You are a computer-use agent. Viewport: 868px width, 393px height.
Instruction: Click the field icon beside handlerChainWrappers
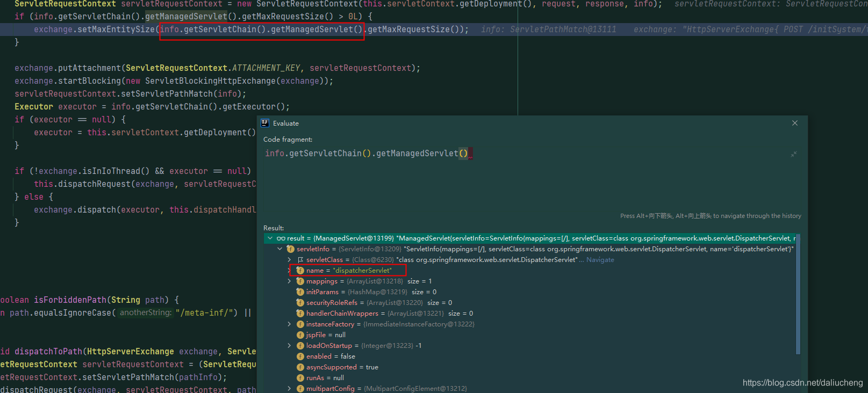(x=300, y=313)
